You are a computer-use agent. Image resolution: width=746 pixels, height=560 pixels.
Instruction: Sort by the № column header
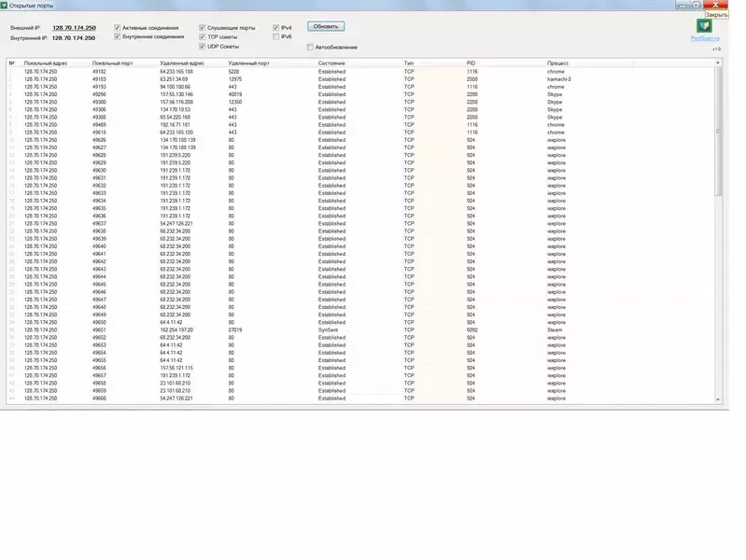[12, 63]
